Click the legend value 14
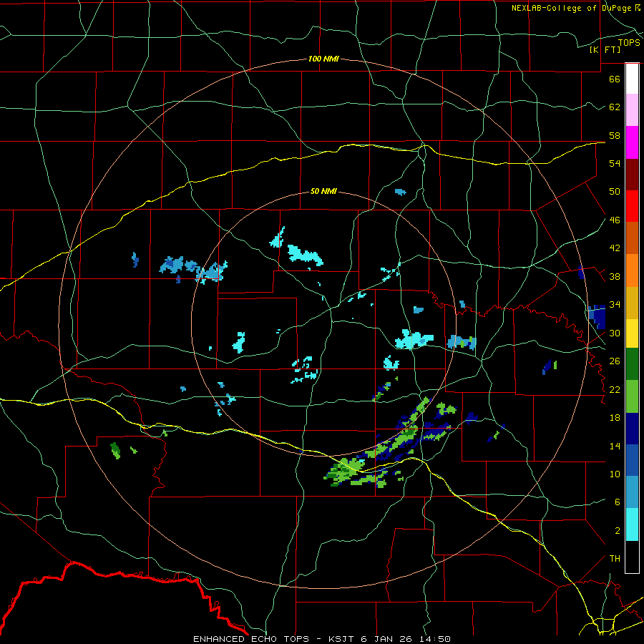This screenshot has height=644, width=644. (x=615, y=446)
